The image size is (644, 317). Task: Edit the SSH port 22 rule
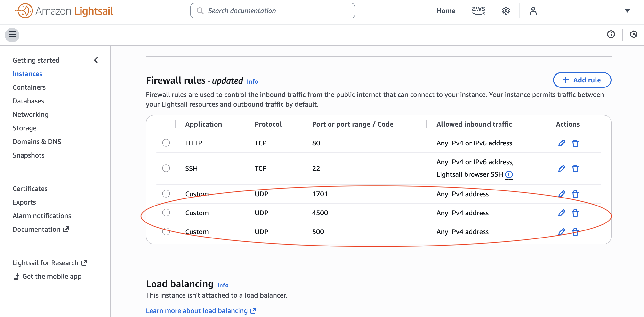click(562, 168)
